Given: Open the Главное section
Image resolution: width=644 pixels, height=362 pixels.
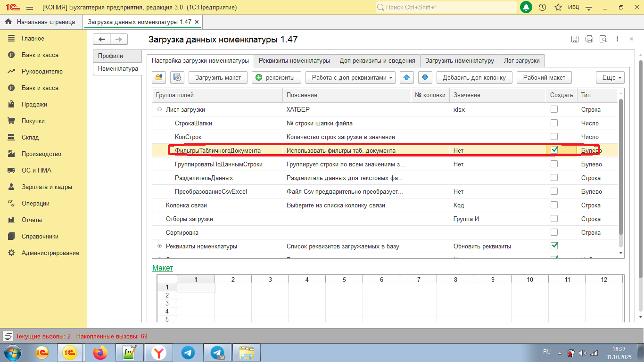Looking at the screenshot, I should pos(33,39).
